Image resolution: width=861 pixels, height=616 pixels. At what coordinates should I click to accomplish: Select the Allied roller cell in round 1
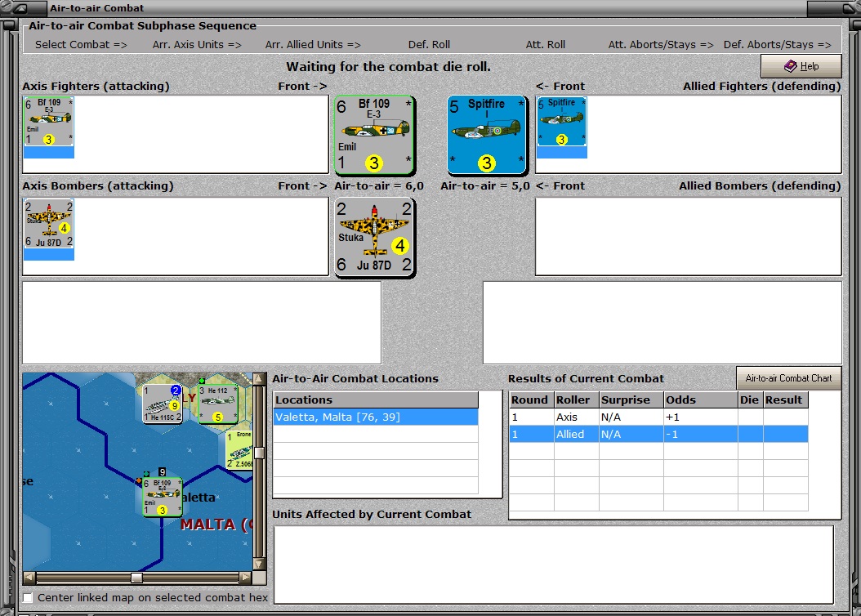click(576, 435)
